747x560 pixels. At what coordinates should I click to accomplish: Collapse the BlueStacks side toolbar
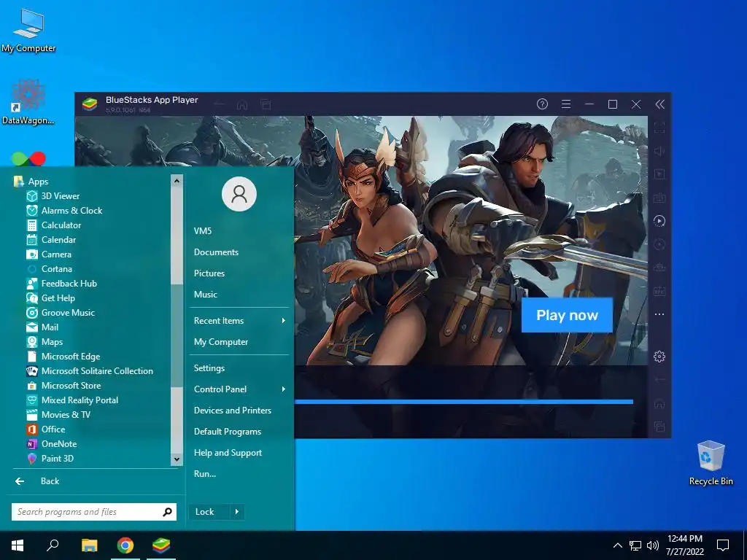[659, 104]
